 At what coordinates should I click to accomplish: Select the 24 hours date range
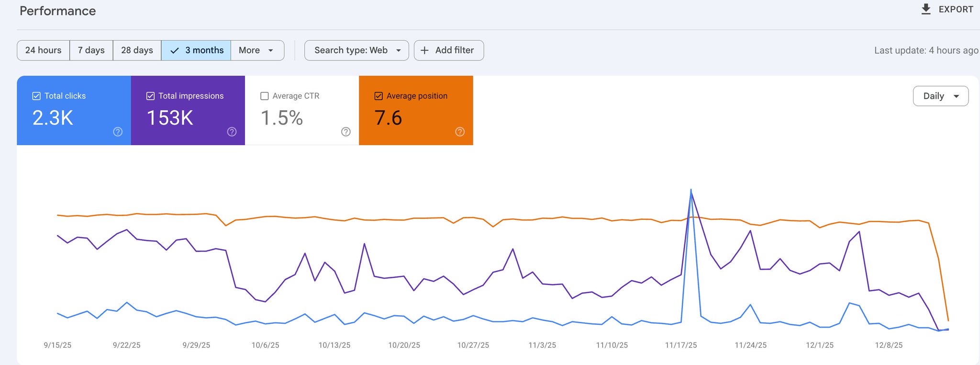pos(43,50)
